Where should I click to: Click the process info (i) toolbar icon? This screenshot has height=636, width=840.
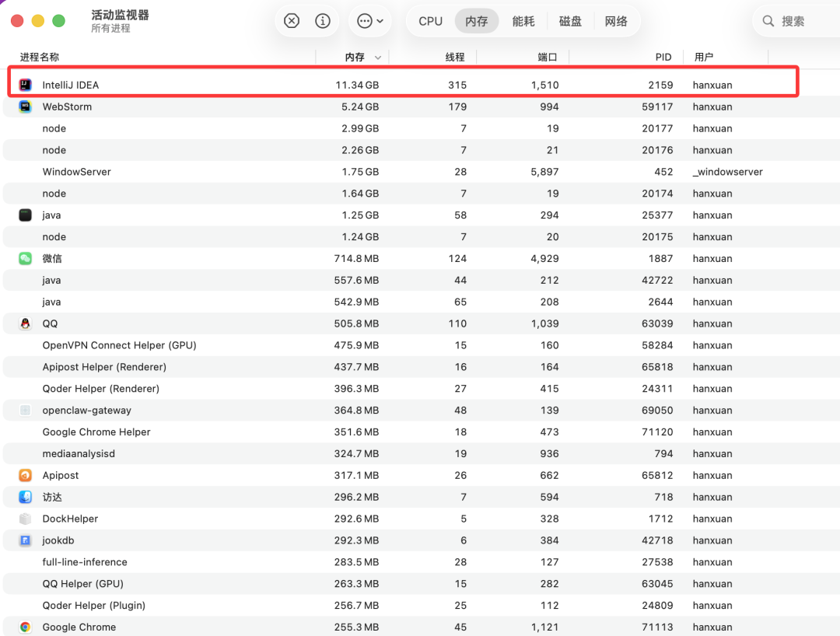coord(323,21)
